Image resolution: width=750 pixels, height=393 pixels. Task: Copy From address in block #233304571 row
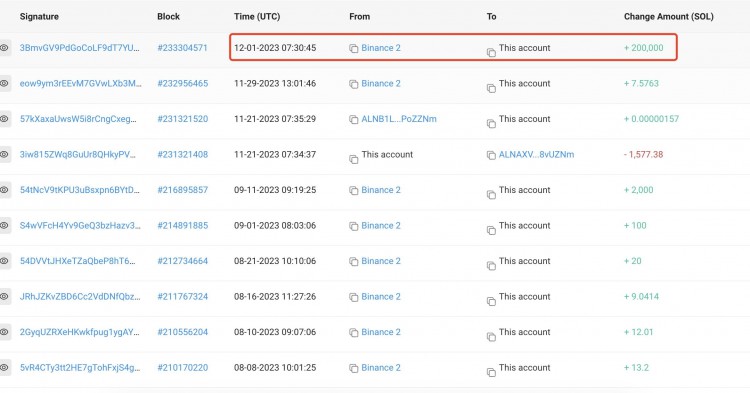pyautogui.click(x=353, y=49)
